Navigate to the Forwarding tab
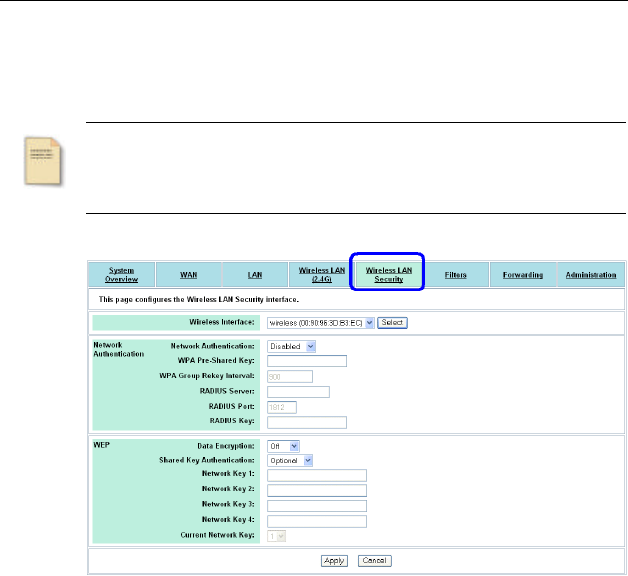 point(522,274)
